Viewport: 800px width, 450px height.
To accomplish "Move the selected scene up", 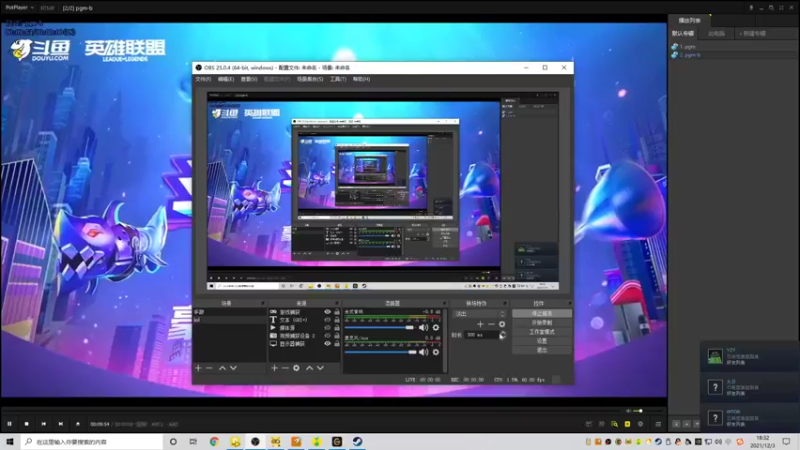I will click(x=222, y=368).
